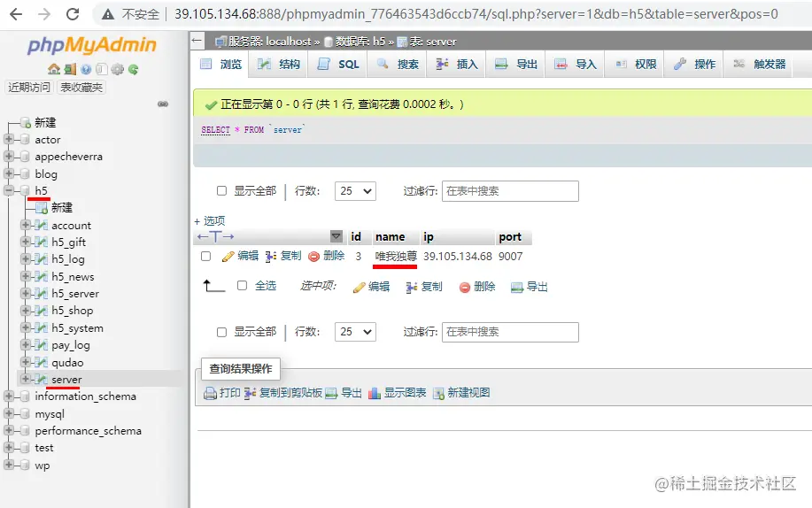Open the 导入 import tab
The width and height of the screenshot is (812, 508).
(575, 65)
